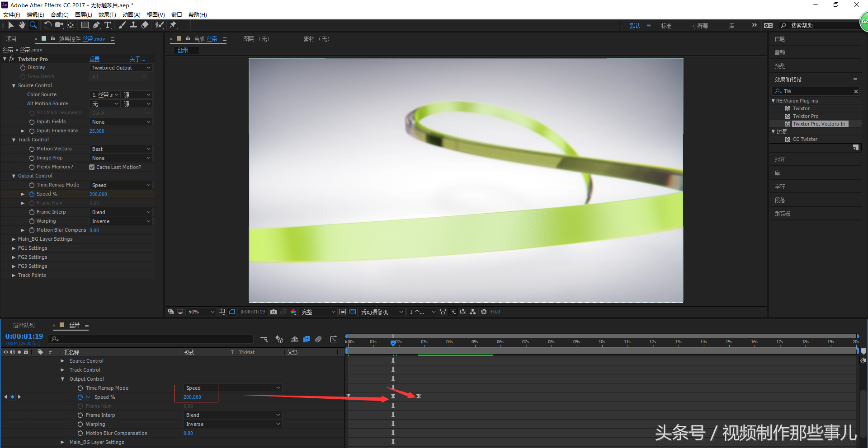
Task: Click the reset exposure icon in viewer
Action: point(484,312)
